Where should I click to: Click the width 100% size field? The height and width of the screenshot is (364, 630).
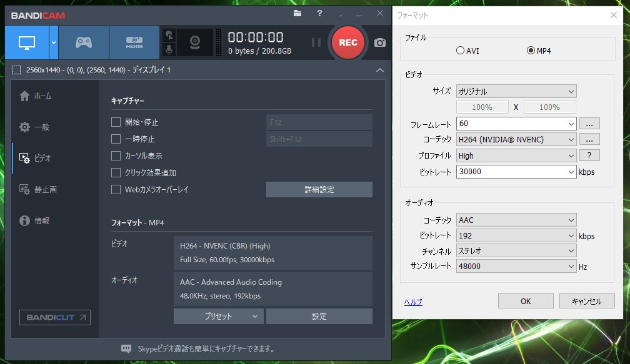[x=482, y=107]
